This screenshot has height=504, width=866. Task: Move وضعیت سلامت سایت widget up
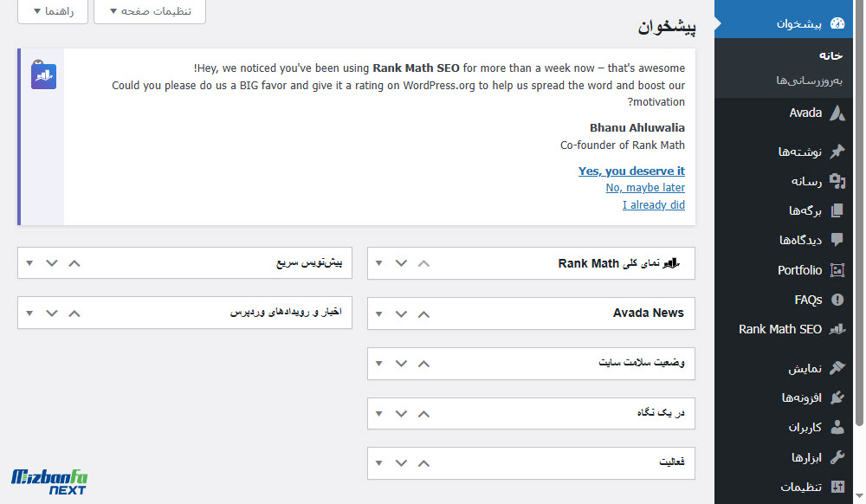(423, 364)
